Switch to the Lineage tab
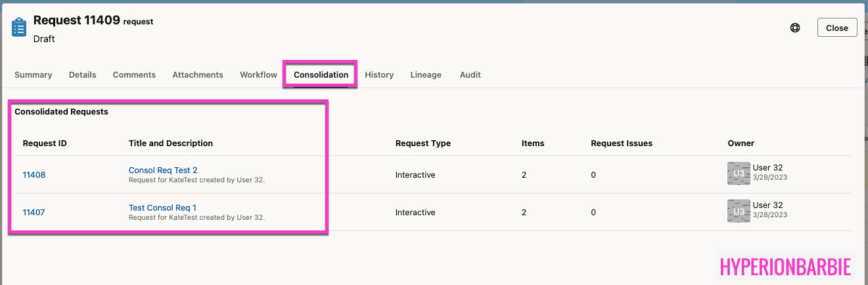This screenshot has height=285, width=868. tap(426, 75)
